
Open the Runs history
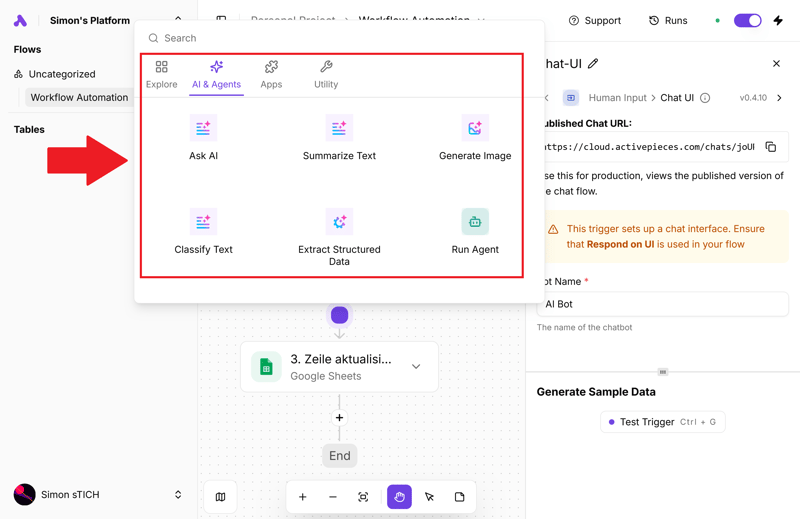pyautogui.click(x=667, y=20)
